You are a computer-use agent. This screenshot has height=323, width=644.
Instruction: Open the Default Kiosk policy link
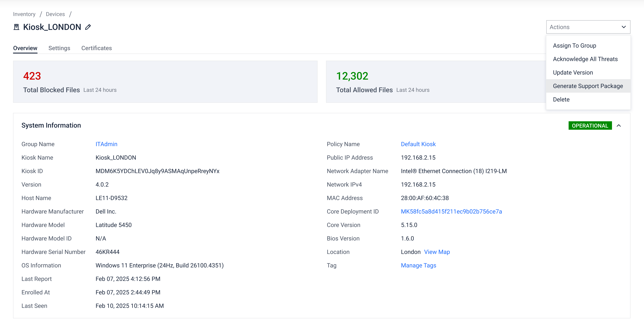(x=418, y=144)
